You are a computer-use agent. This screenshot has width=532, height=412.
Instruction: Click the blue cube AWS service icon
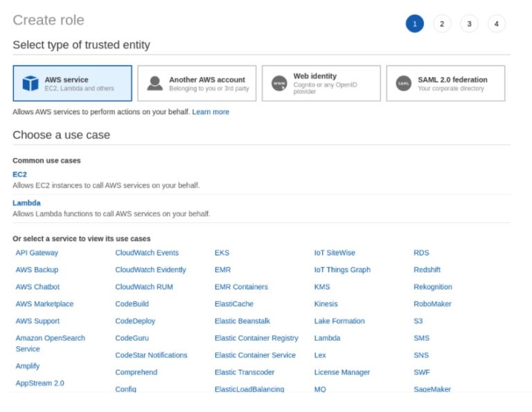pos(30,83)
